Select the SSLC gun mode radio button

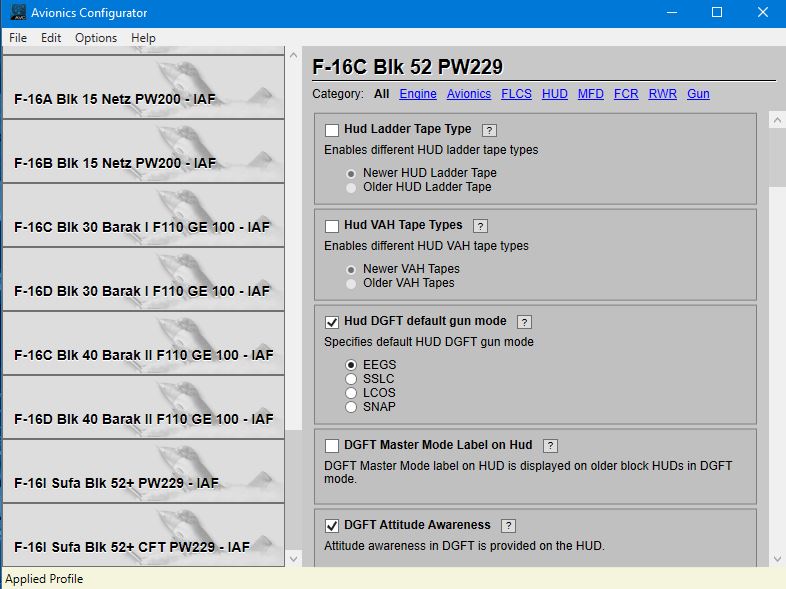point(351,379)
